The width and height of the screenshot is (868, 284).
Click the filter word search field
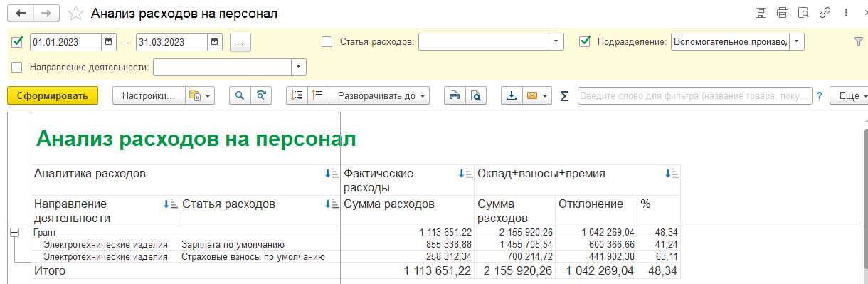pos(694,95)
